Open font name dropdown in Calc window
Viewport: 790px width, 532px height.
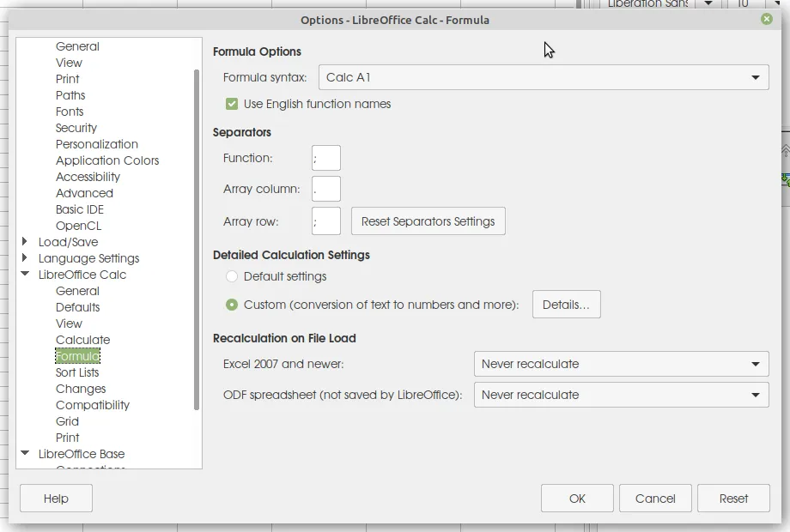[708, 3]
